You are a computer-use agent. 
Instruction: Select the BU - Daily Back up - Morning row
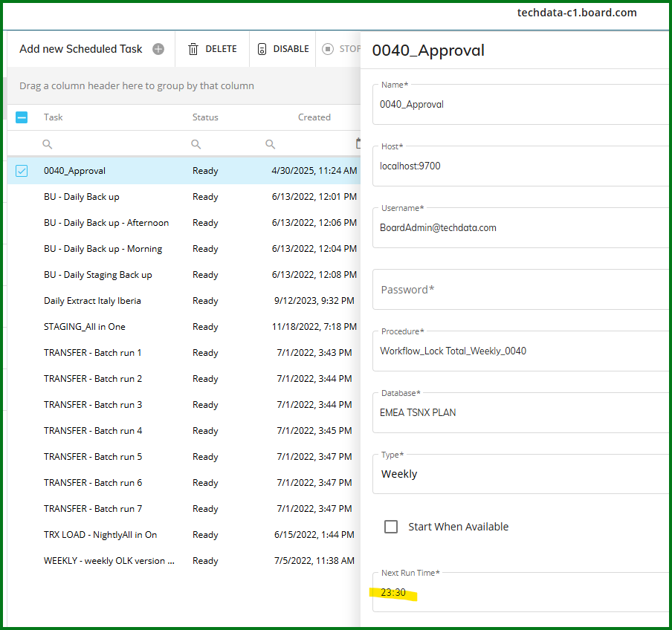pyautogui.click(x=184, y=249)
